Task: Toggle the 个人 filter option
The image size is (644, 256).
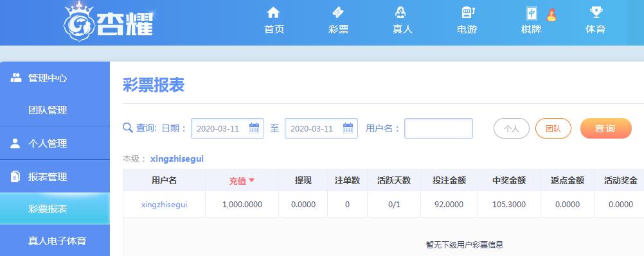Action: [x=512, y=128]
